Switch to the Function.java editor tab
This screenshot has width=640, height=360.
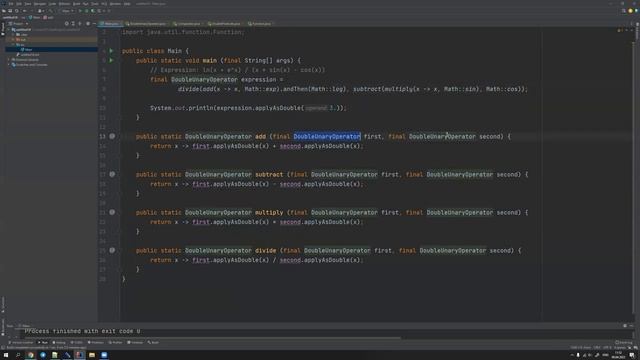pos(260,24)
